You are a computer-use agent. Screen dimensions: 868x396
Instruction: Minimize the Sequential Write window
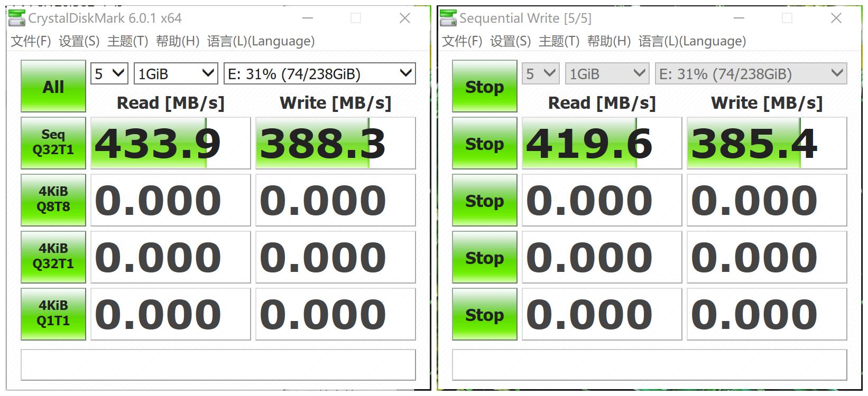coord(738,18)
